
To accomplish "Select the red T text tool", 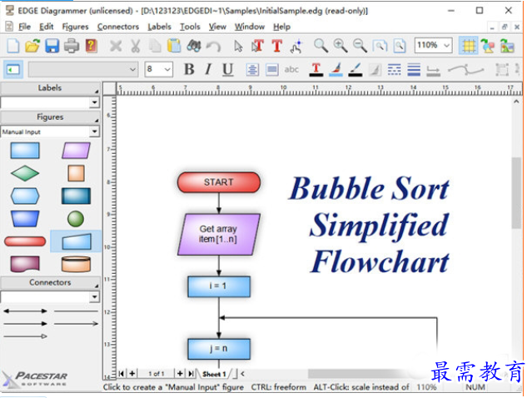I will [277, 46].
